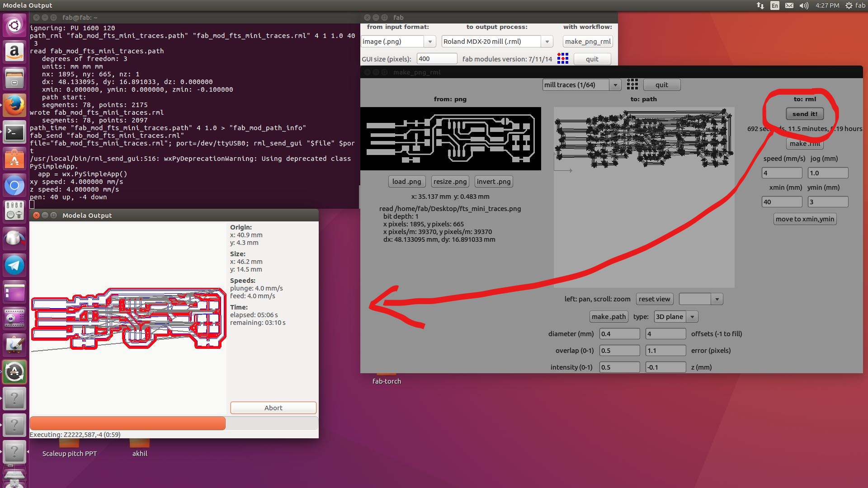Viewport: 868px width, 488px height.
Task: Open the Amazon launcher icon
Action: [x=14, y=52]
